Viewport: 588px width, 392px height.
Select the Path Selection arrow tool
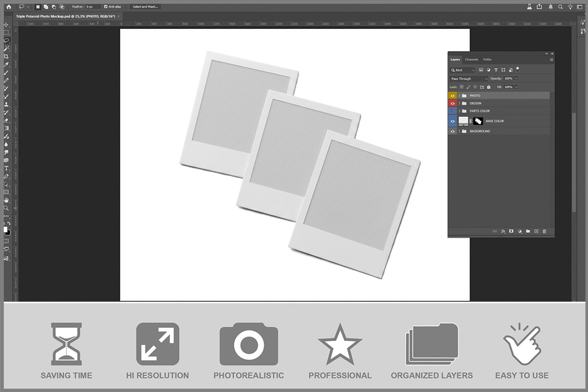[x=6, y=184]
